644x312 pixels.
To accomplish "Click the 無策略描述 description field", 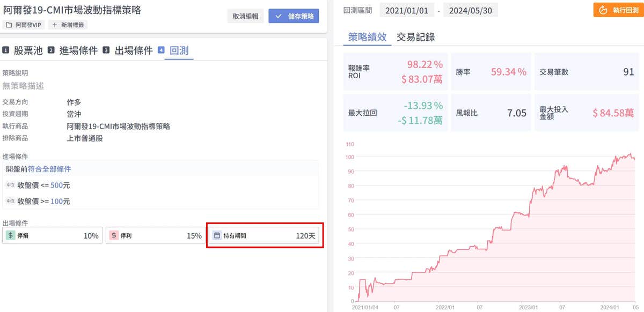I will click(x=23, y=85).
